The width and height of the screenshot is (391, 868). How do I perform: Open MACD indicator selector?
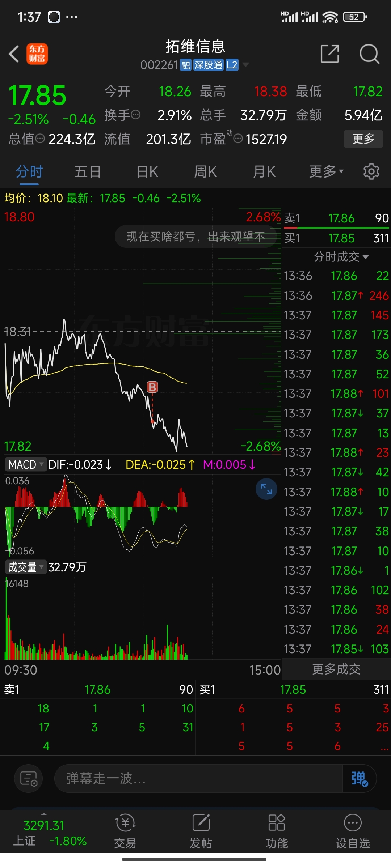click(25, 464)
